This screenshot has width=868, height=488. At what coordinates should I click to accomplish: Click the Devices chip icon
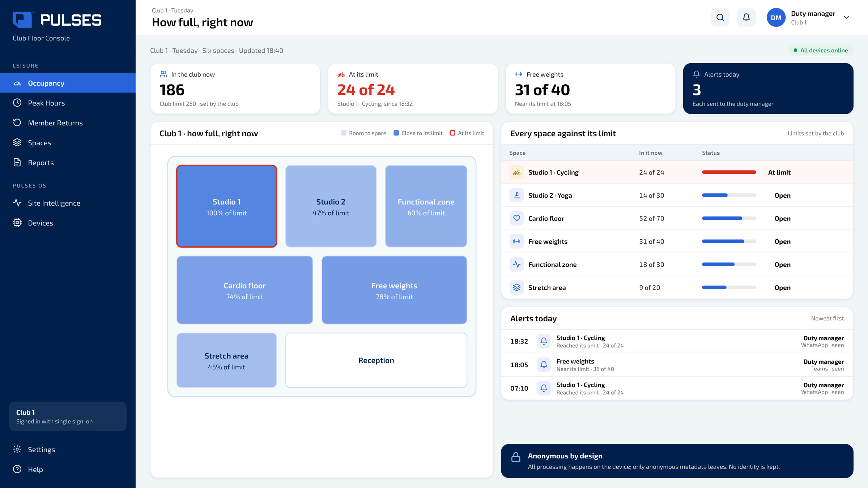[x=17, y=223]
